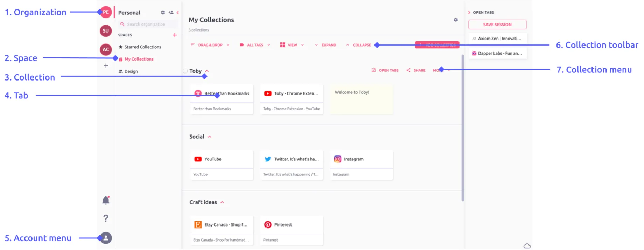Open the My Collections settings gear
This screenshot has height=250, width=644.
(456, 20)
